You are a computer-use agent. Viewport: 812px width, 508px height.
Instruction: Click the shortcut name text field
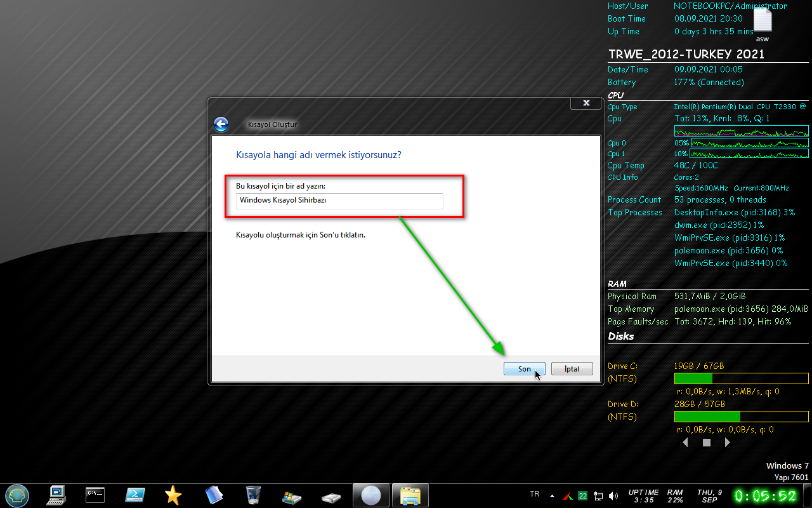339,201
